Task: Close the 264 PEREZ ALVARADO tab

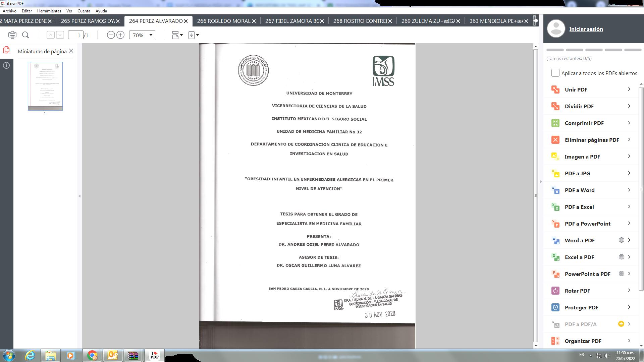Action: (x=186, y=21)
